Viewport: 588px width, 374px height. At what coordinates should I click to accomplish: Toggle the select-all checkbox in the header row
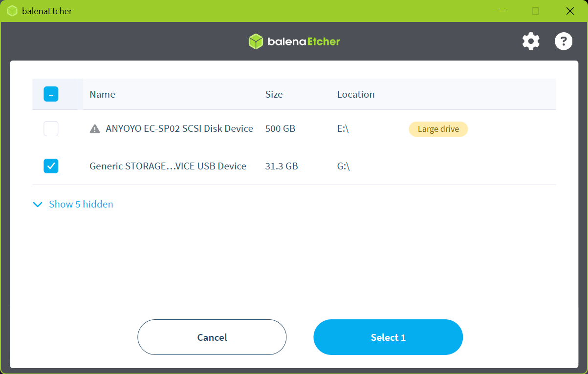pyautogui.click(x=51, y=94)
